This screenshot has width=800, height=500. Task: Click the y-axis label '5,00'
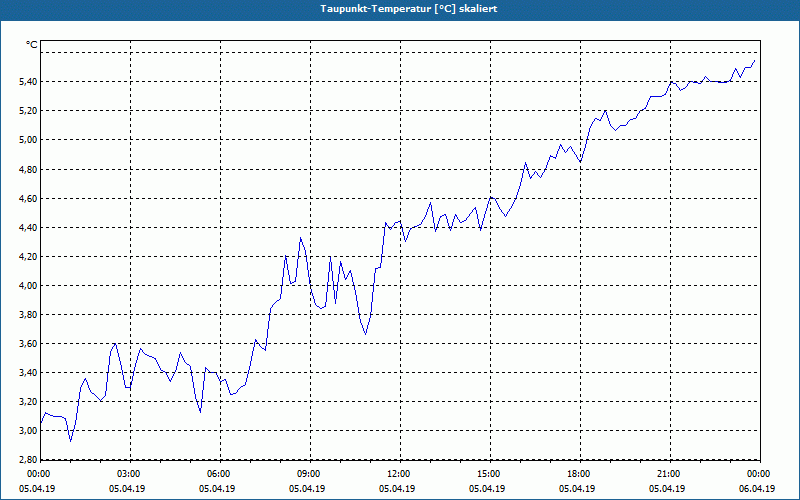pyautogui.click(x=28, y=140)
